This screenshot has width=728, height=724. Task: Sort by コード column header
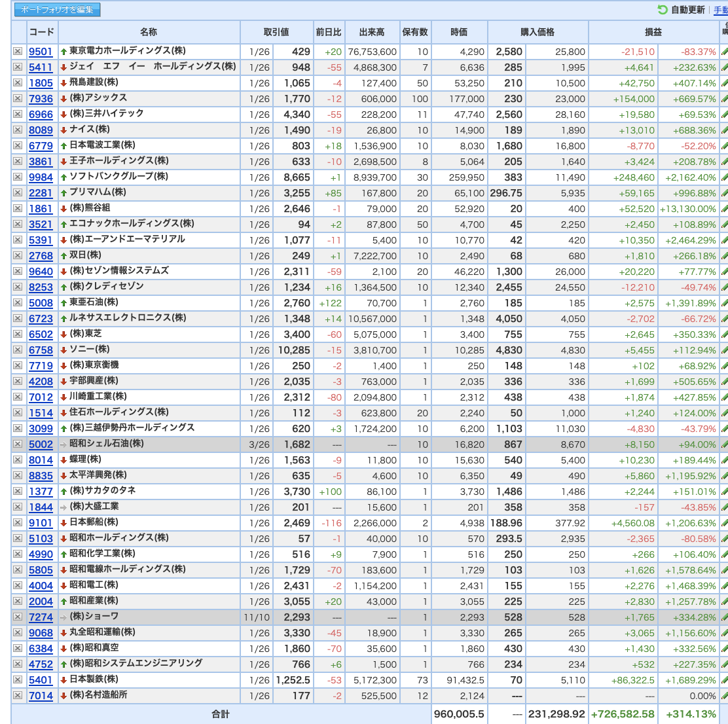pyautogui.click(x=42, y=32)
